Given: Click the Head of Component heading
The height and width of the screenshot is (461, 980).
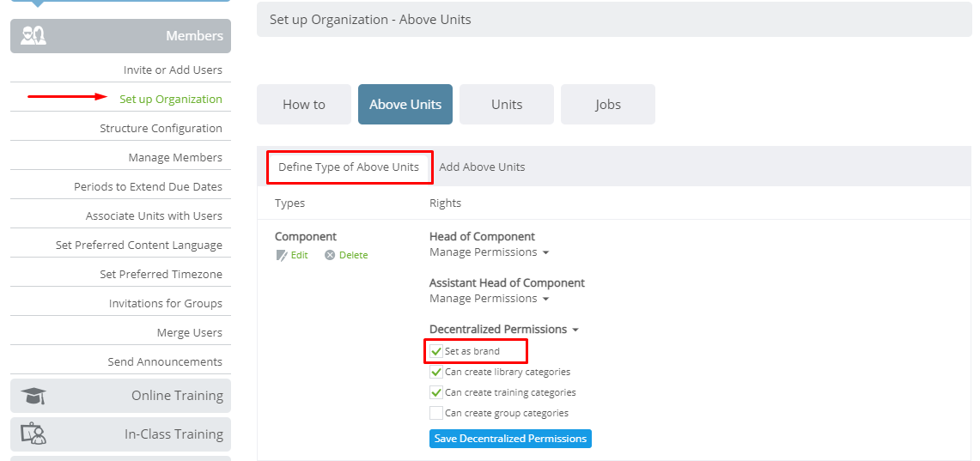Looking at the screenshot, I should tap(482, 237).
